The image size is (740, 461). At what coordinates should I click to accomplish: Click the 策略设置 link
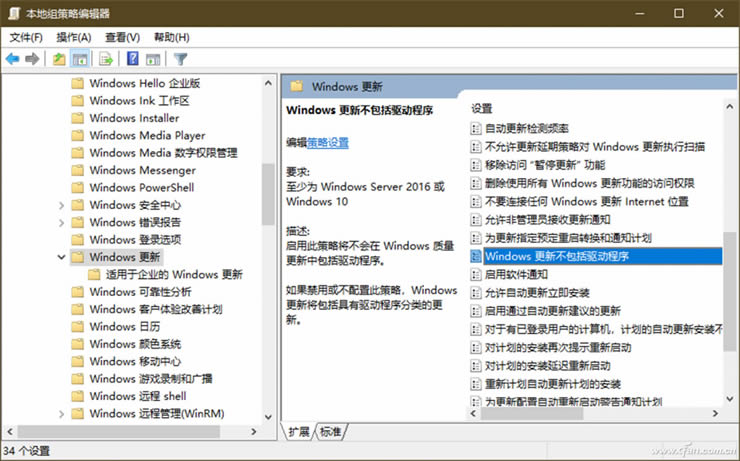pyautogui.click(x=328, y=142)
